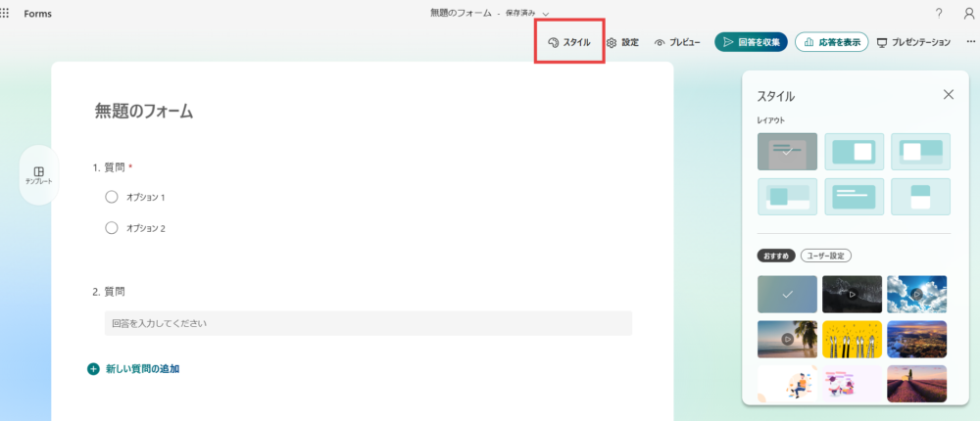Close the スタイル panel
Screen dimensions: 980x421
(x=948, y=95)
